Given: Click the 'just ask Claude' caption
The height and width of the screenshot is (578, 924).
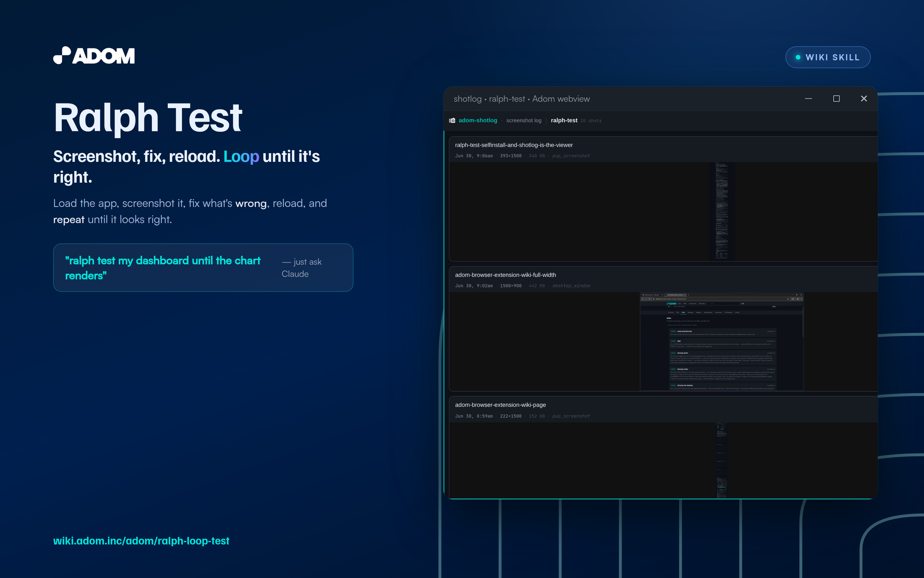Looking at the screenshot, I should [x=302, y=268].
